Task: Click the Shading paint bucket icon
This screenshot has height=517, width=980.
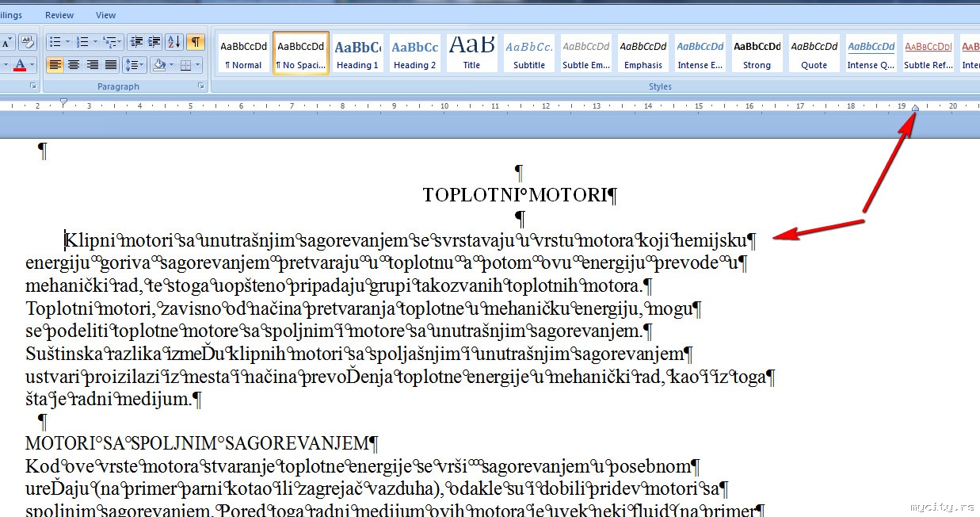Action: [158, 64]
